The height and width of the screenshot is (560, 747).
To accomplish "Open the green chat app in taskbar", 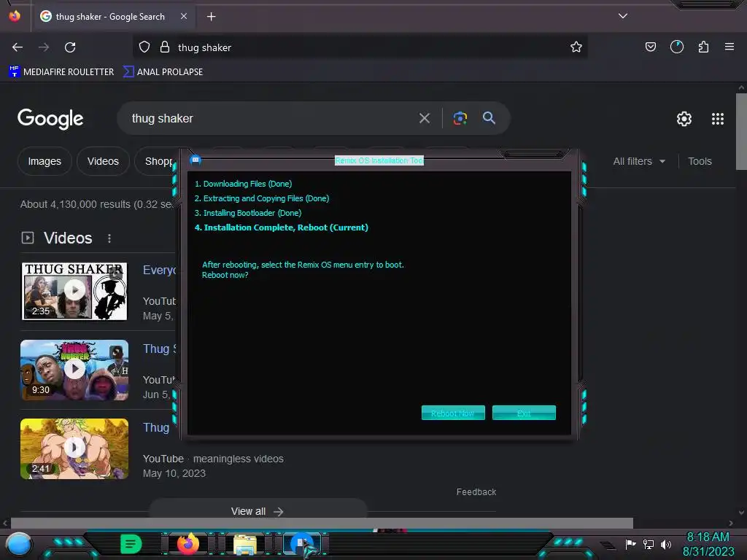I will coord(131,544).
